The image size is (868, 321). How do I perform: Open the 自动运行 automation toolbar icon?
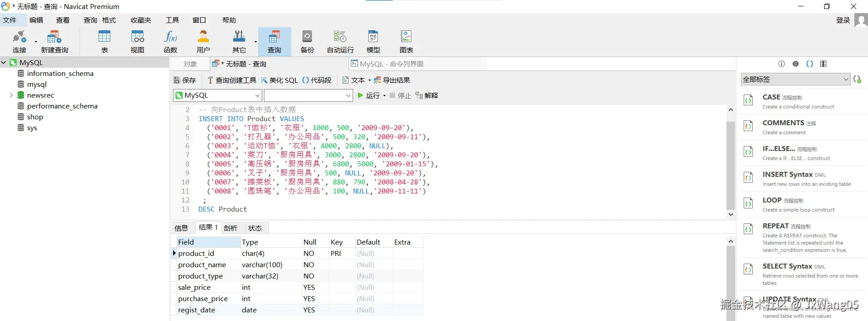point(340,37)
